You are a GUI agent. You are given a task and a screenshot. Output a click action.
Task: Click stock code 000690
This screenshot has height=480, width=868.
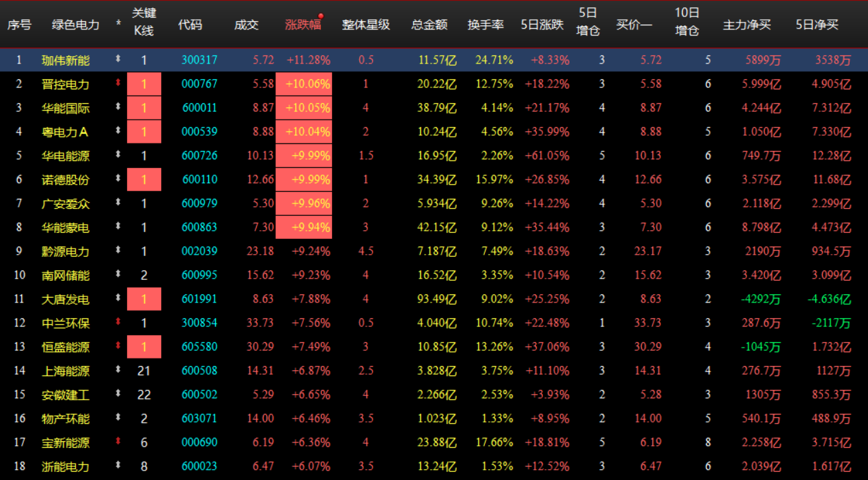[x=199, y=442]
